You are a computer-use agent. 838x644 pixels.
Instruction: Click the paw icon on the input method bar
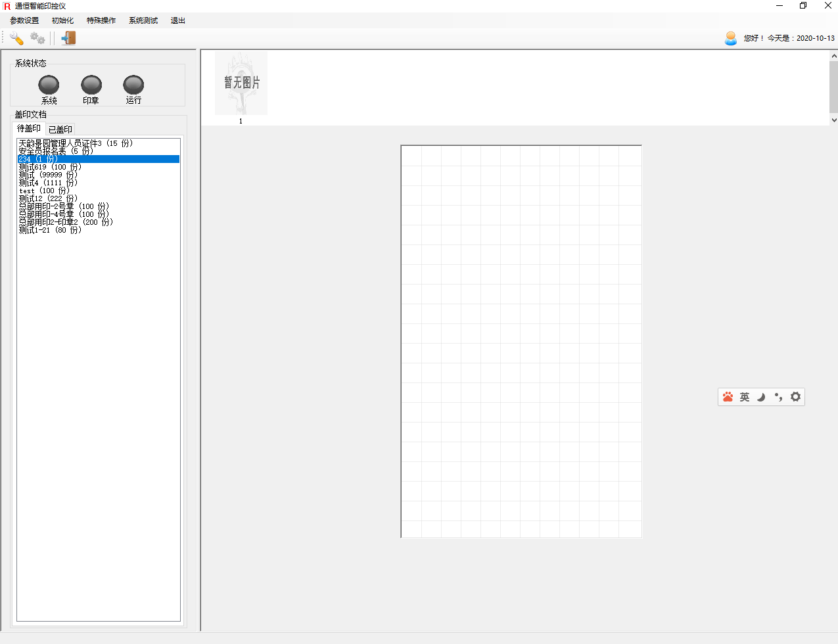[x=728, y=397]
